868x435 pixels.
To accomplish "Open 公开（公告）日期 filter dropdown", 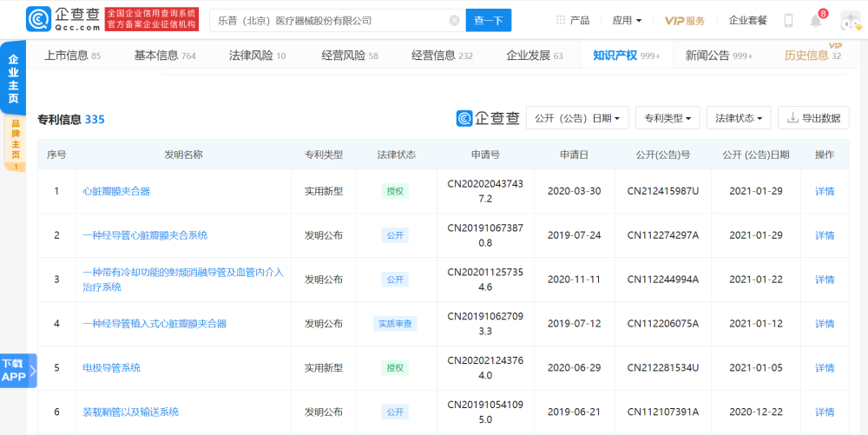I will [x=577, y=118].
